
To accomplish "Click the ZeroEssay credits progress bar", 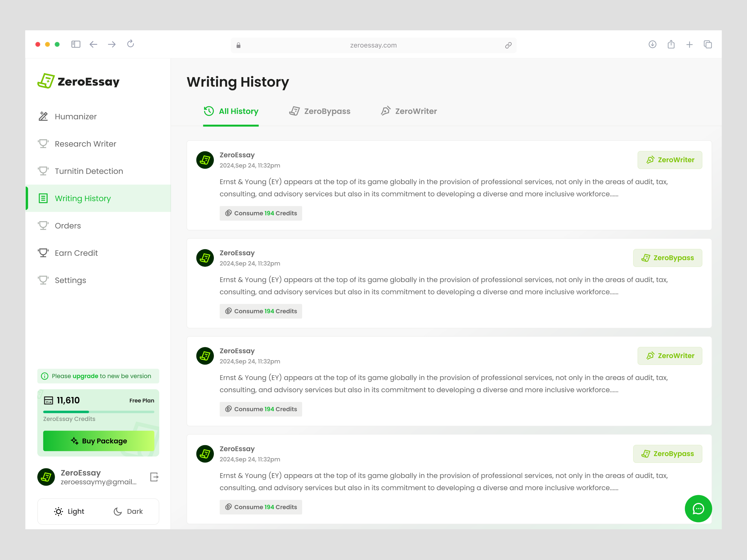I will coord(99,412).
